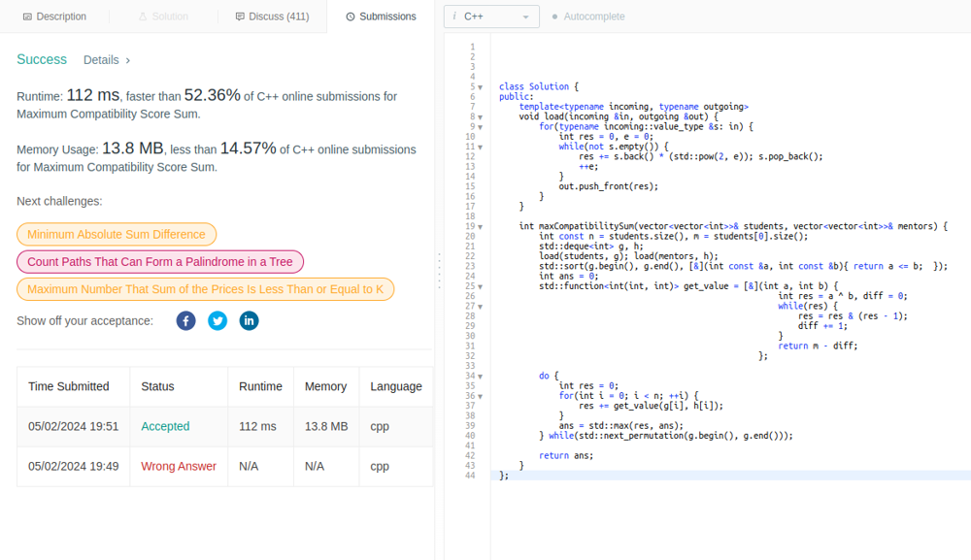971x560 pixels.
Task: Collapse the while loop fold at line 11
Action: point(480,147)
